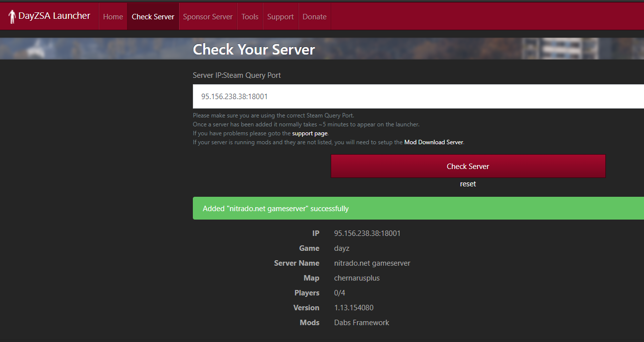Open the support page link
644x342 pixels.
click(x=309, y=133)
